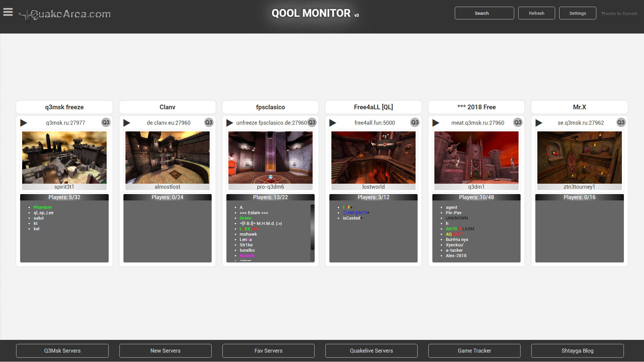Click server address q3msk.ru:27977
This screenshot has width=644, height=362.
[66, 123]
